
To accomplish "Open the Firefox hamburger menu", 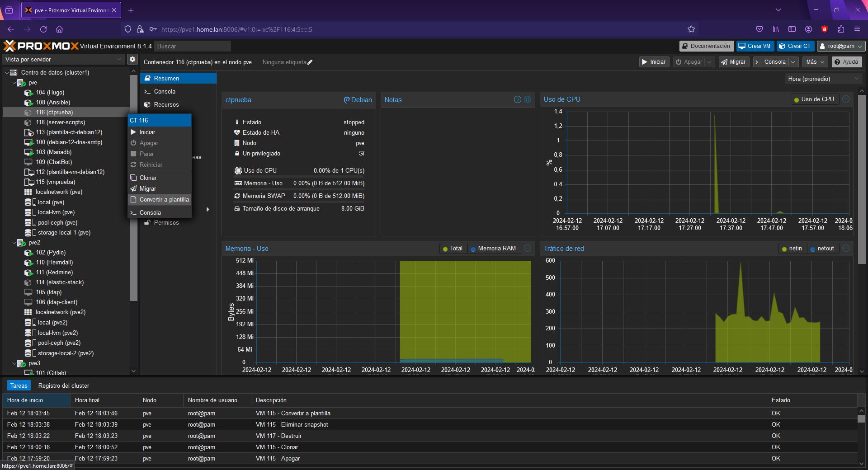I will [857, 29].
